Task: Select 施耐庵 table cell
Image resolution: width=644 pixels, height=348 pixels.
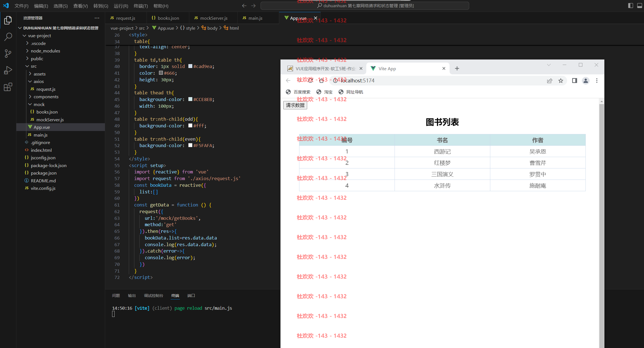Action: tap(538, 186)
